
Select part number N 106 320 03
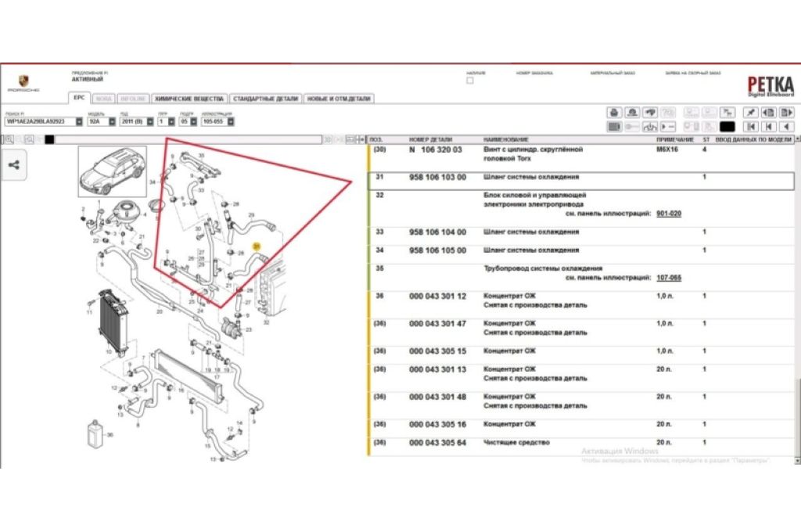coord(435,149)
